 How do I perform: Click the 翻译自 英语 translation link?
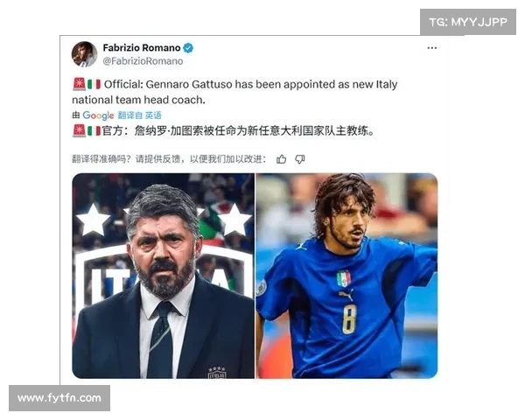coord(140,115)
